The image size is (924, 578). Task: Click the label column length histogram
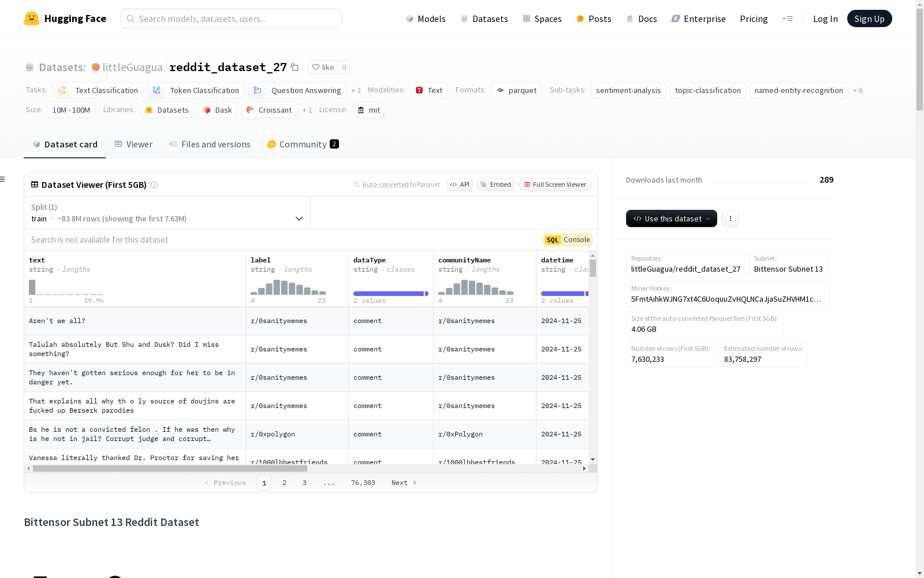click(x=288, y=287)
